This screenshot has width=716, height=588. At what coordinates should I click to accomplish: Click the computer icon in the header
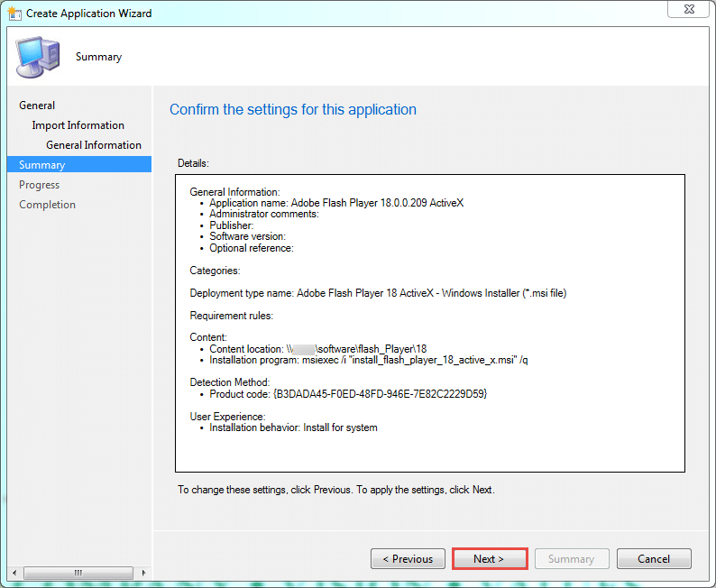38,57
